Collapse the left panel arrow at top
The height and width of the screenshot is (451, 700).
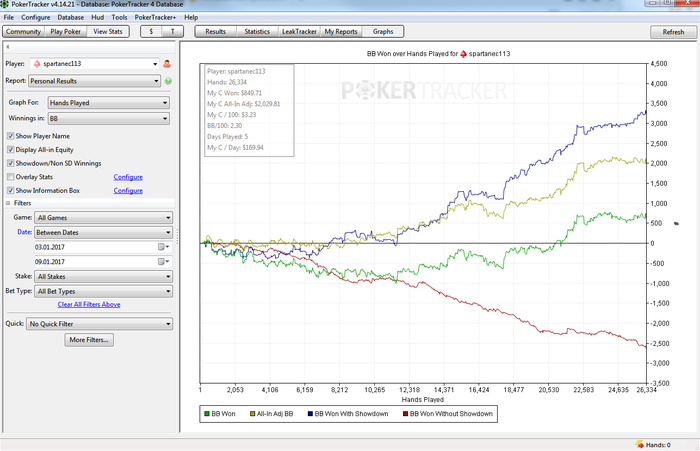tap(8, 46)
